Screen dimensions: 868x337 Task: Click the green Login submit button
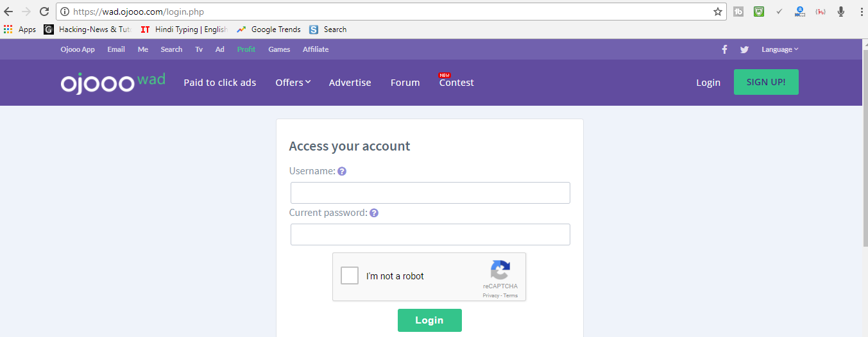coord(430,320)
